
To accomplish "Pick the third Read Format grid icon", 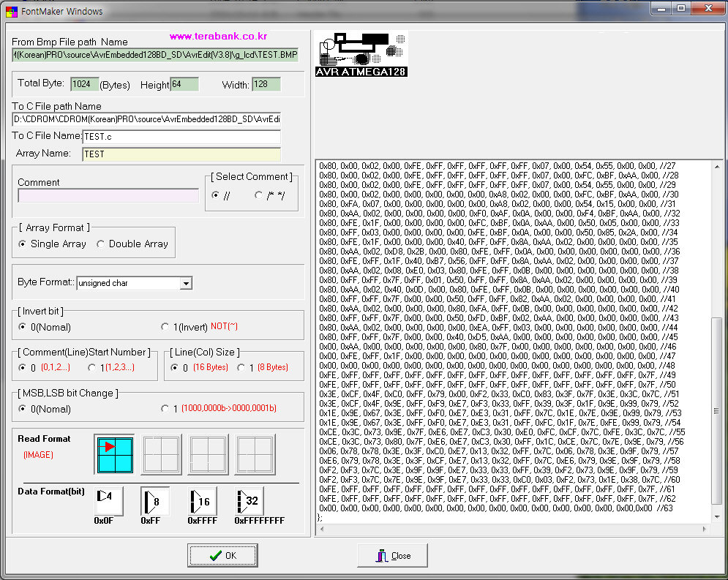I will coord(208,454).
